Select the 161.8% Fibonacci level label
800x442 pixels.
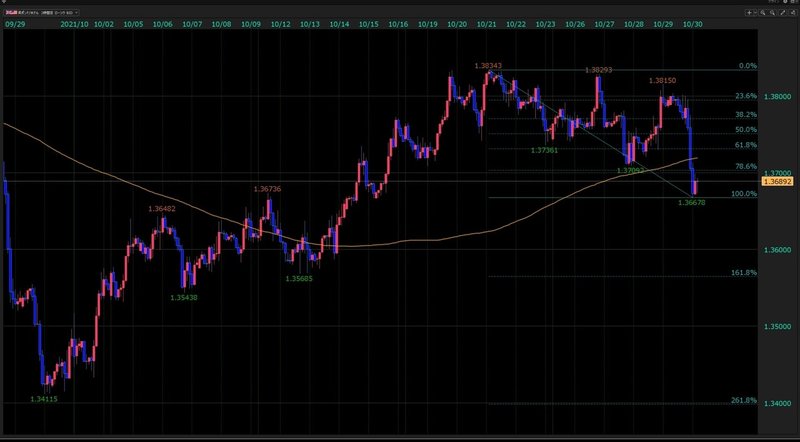point(744,273)
